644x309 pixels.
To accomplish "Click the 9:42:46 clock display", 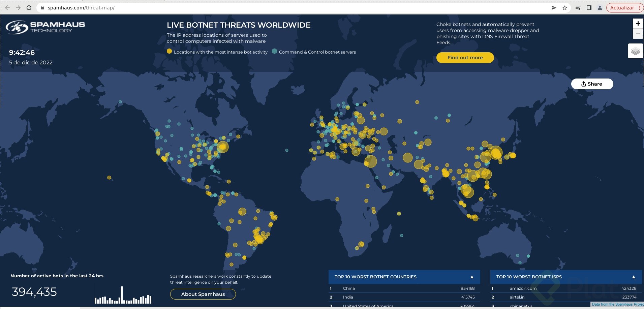I will pos(22,53).
